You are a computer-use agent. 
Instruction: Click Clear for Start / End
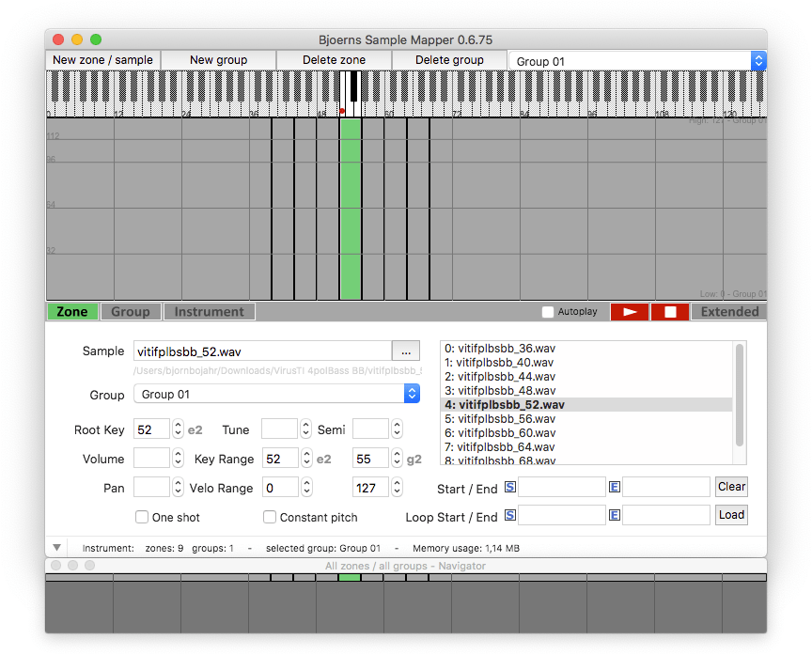tap(731, 487)
